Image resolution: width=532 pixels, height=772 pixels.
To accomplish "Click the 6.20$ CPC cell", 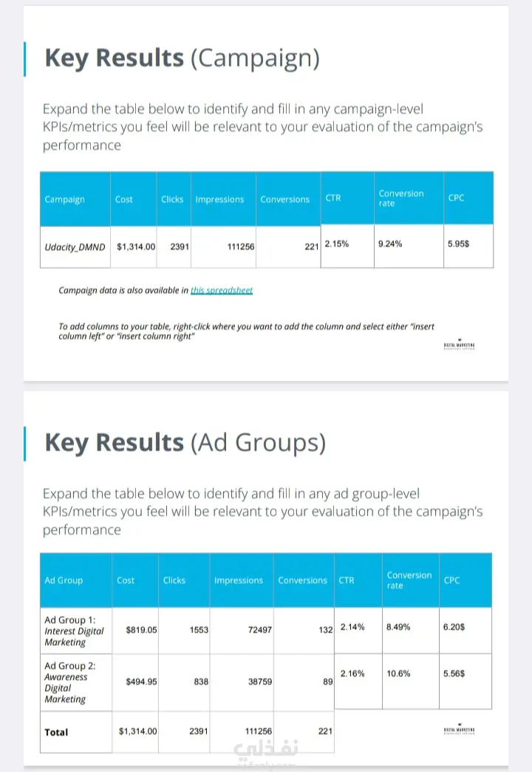I will coord(454,626).
